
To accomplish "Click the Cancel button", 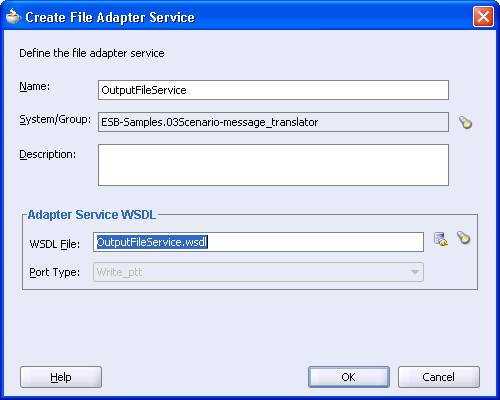I will coord(439,377).
